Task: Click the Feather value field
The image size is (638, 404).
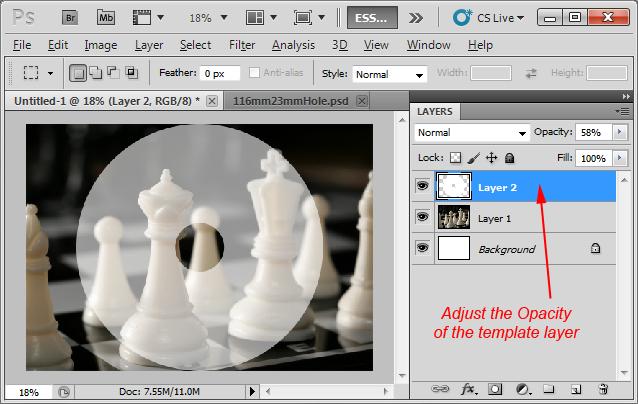Action: (220, 74)
